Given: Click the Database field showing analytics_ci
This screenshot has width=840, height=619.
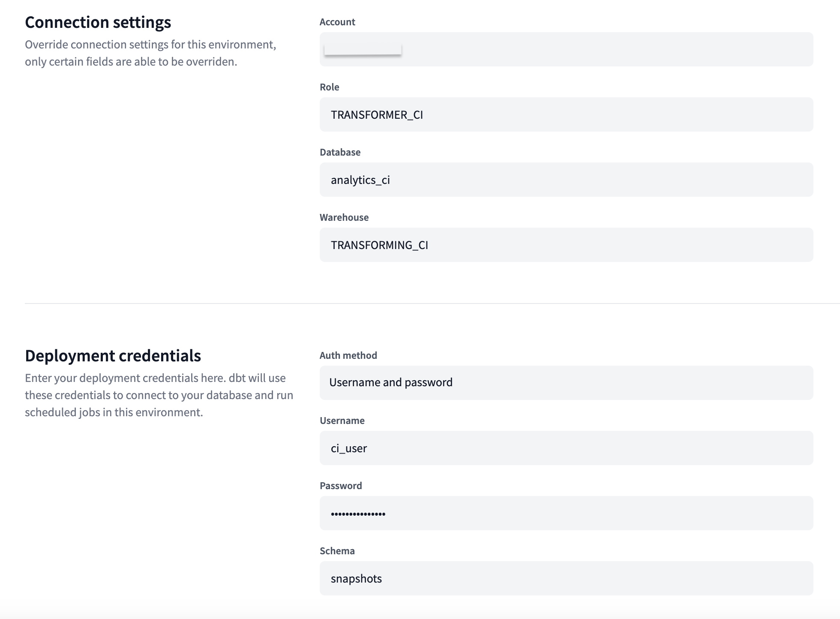Looking at the screenshot, I should pyautogui.click(x=566, y=180).
